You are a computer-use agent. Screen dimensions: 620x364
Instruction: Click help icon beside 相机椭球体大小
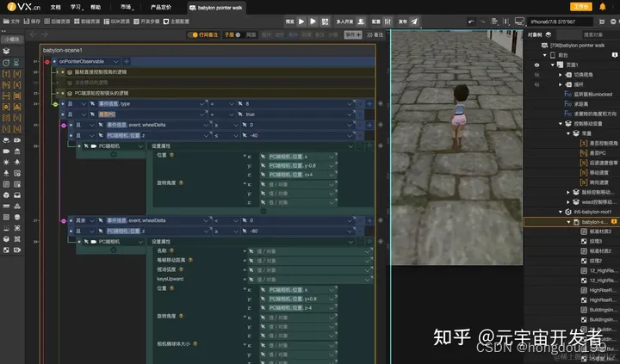coord(195,344)
